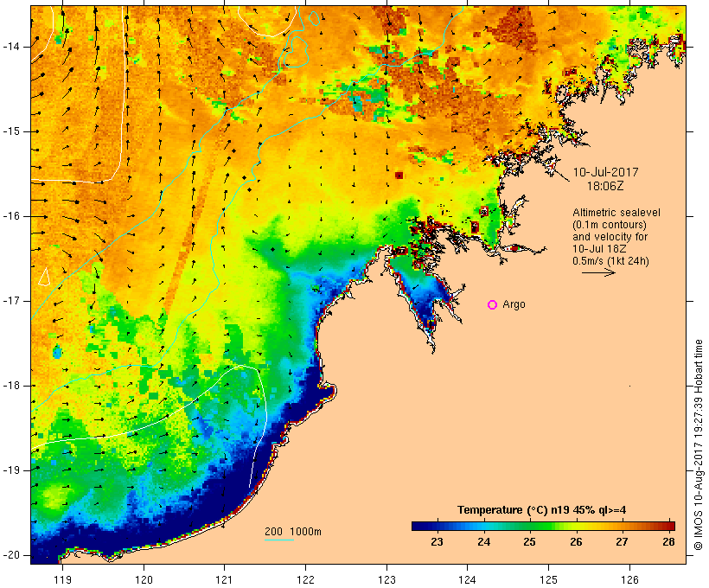
Task: Click the colorbar label 26
Action: [x=576, y=542]
